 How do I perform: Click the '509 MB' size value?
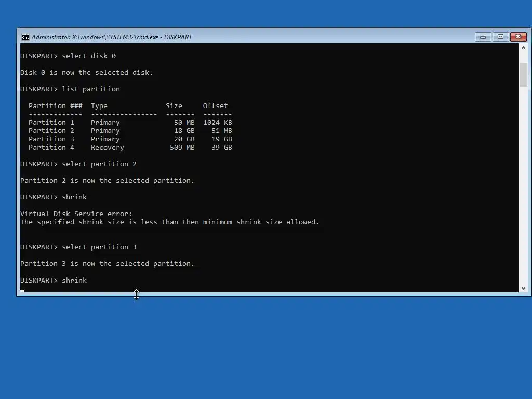coord(182,147)
